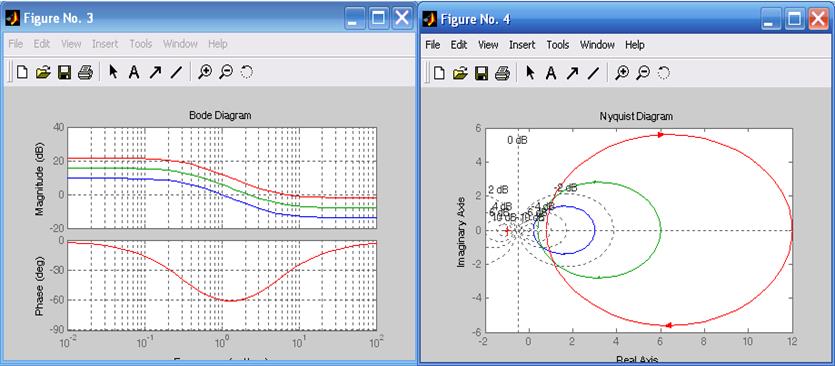Click Print icon in Figure No. 3
Screen dimensions: 835x366
click(85, 72)
